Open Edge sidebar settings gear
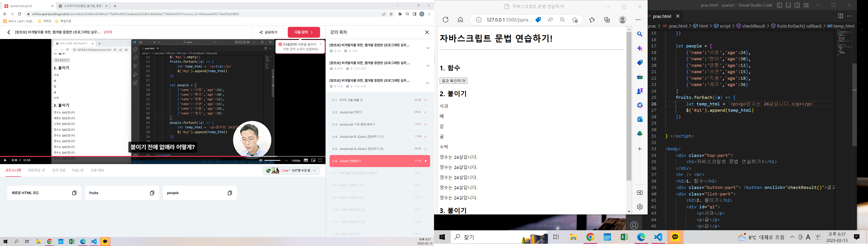This screenshot has width=868, height=246. [640, 207]
